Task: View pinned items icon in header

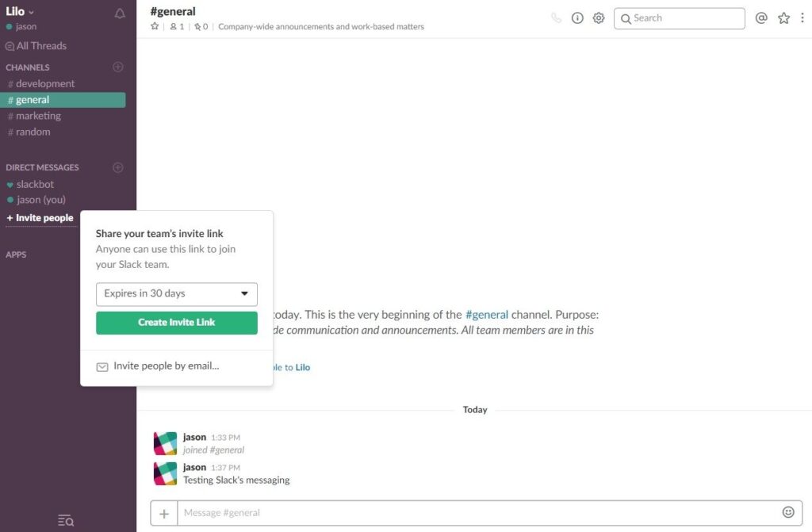Action: [x=201, y=26]
